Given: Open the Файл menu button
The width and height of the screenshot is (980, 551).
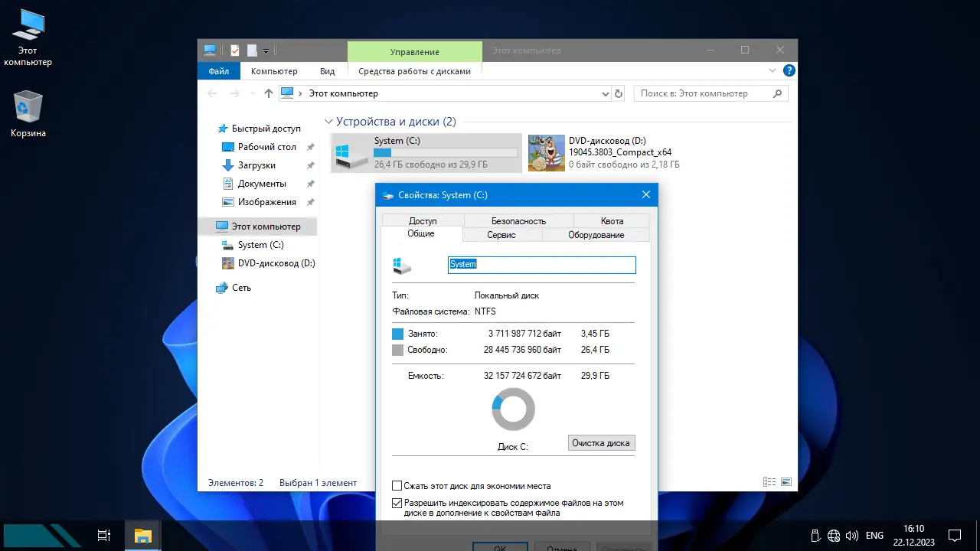Looking at the screenshot, I should point(218,71).
